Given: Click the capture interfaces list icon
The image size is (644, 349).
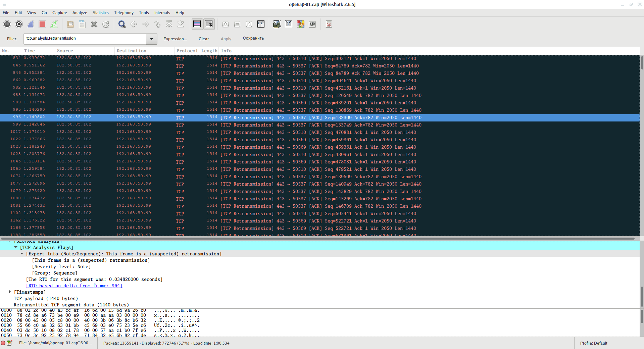Looking at the screenshot, I should (7, 24).
